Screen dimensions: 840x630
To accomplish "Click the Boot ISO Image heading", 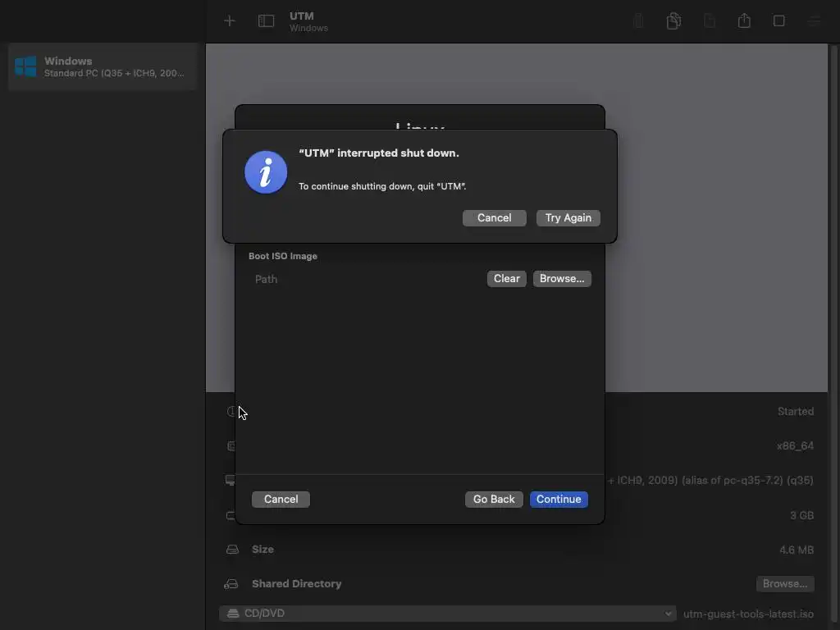I will coord(283,256).
